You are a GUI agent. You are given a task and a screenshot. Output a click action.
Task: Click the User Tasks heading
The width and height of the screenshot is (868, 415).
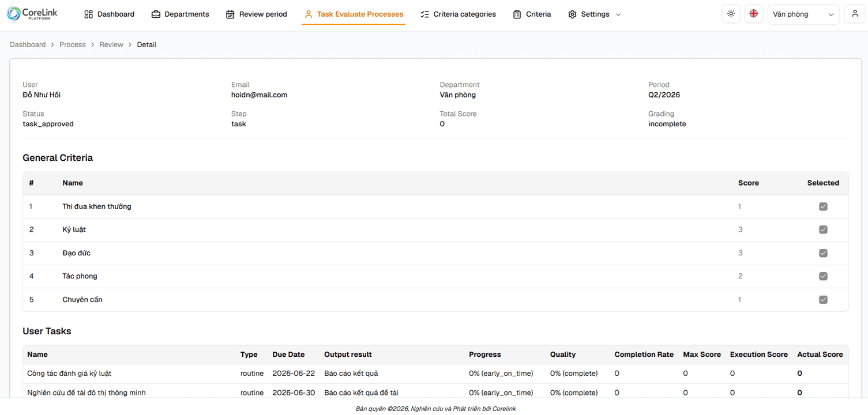click(x=47, y=331)
